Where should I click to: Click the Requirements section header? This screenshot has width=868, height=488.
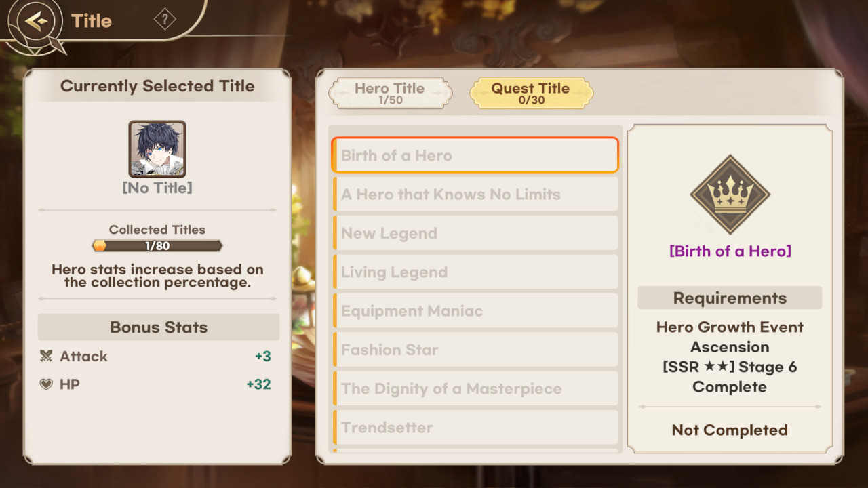[x=730, y=298]
